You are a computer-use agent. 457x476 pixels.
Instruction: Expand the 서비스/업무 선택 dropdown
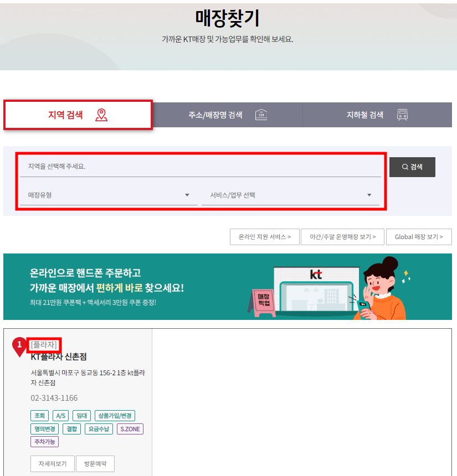pyautogui.click(x=290, y=195)
